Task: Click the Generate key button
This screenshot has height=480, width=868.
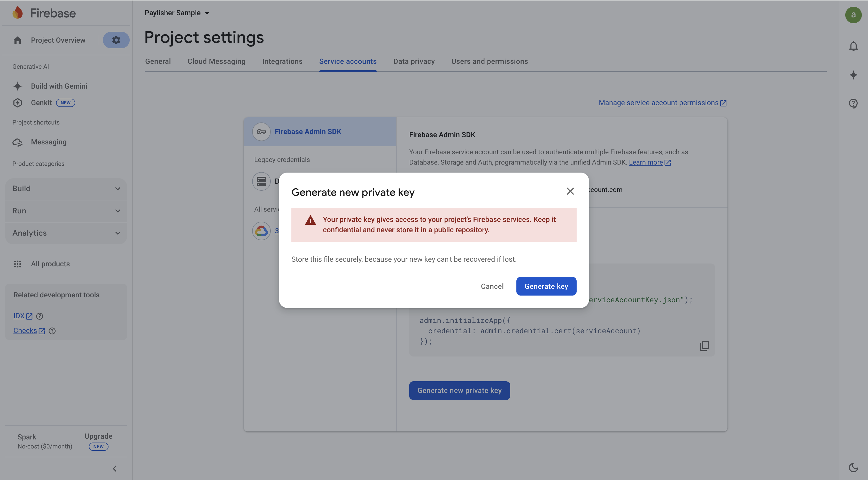Action: [546, 287]
